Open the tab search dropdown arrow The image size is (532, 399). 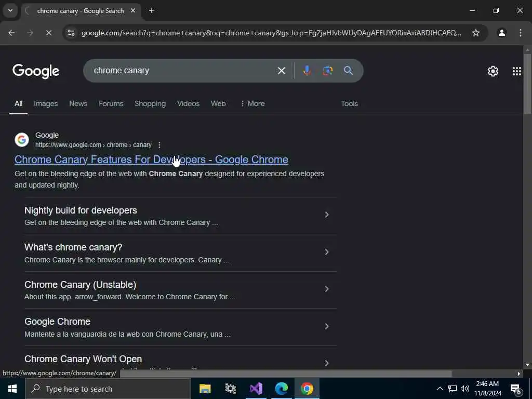pos(10,10)
